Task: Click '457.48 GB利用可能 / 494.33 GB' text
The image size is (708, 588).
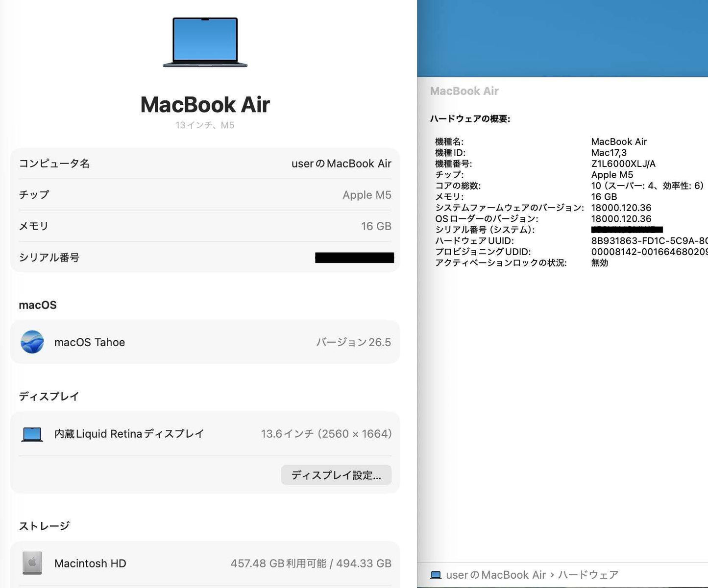Action: pyautogui.click(x=311, y=564)
